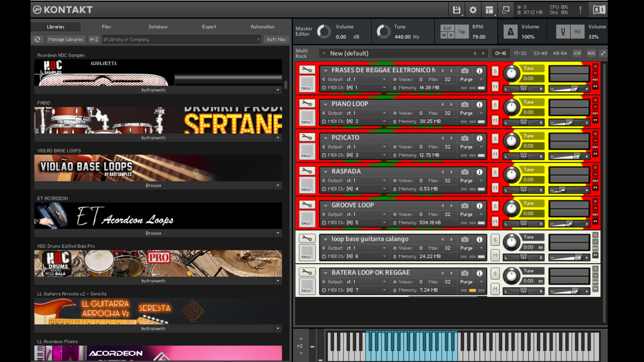This screenshot has width=644, height=362.
Task: Switch to the Automation tab
Action: [x=263, y=27]
